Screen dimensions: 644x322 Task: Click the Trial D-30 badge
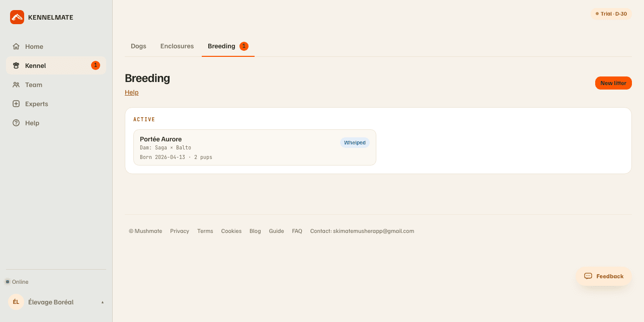coord(611,14)
